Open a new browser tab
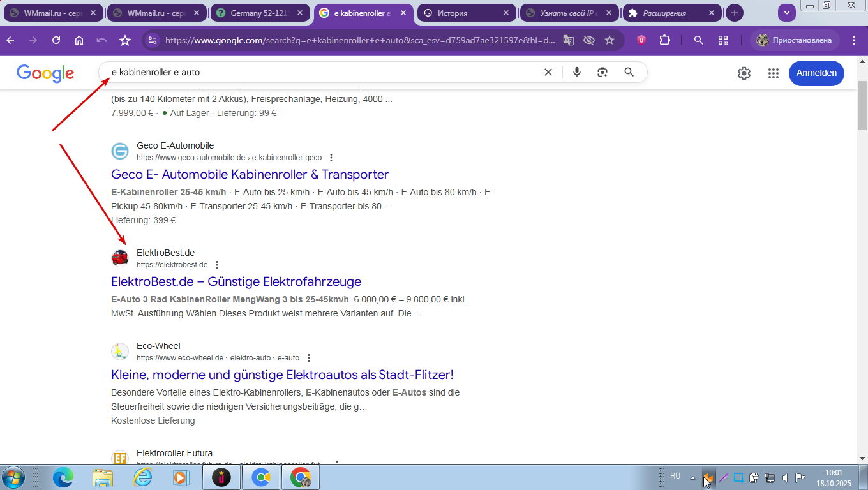Image resolution: width=868 pixels, height=490 pixels. [735, 13]
